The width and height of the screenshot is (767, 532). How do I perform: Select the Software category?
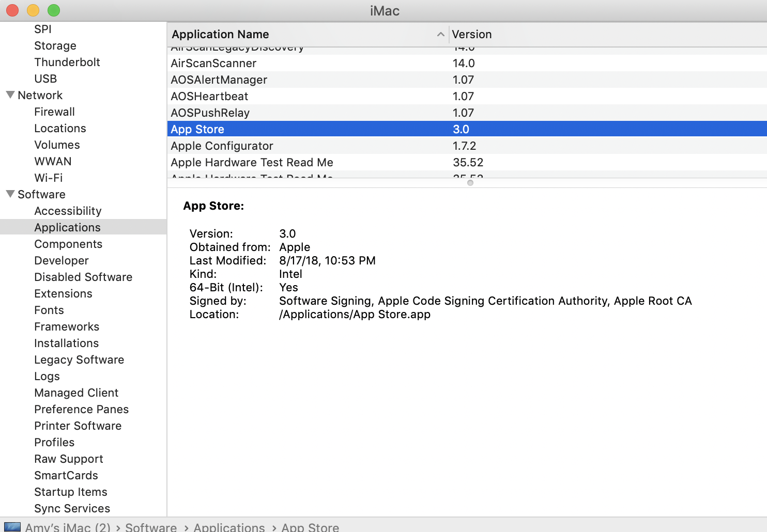click(x=42, y=194)
